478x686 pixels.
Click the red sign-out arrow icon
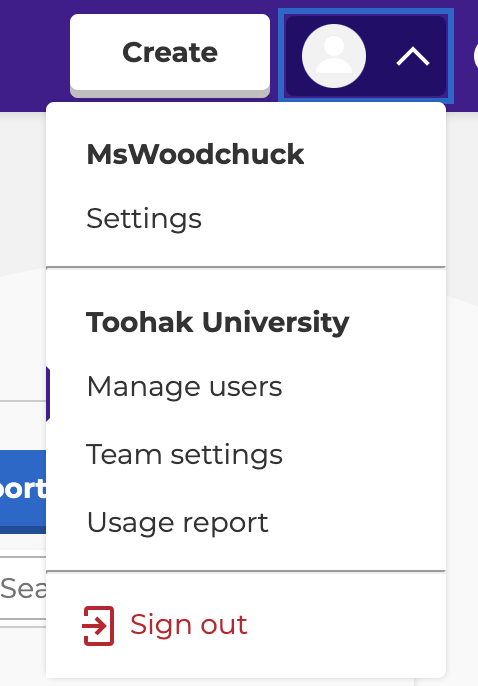[98, 626]
